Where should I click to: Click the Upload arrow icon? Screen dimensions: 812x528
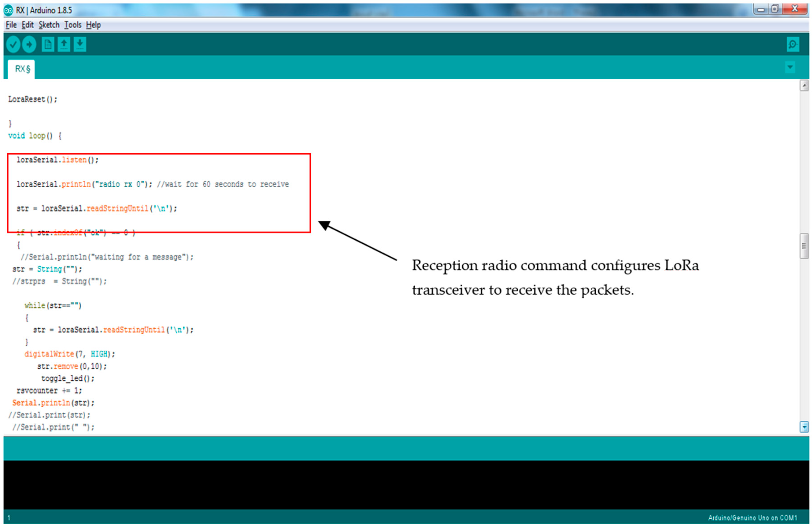tap(29, 44)
